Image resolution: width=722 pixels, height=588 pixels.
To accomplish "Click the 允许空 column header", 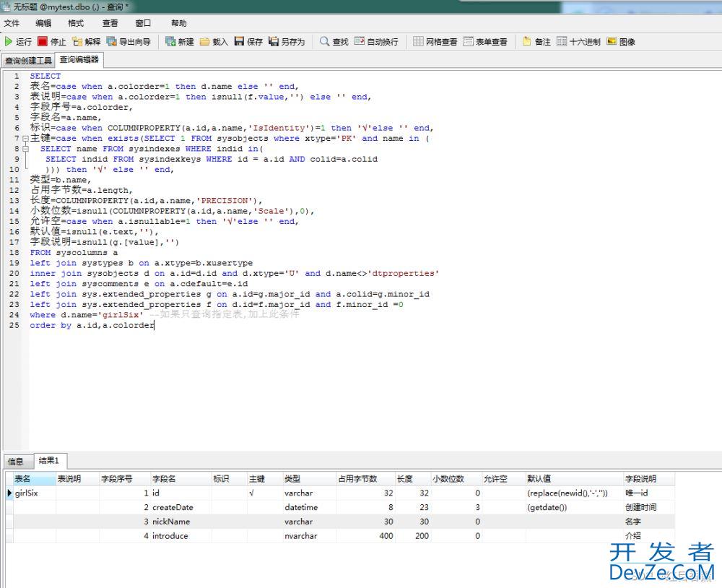I will tap(503, 479).
